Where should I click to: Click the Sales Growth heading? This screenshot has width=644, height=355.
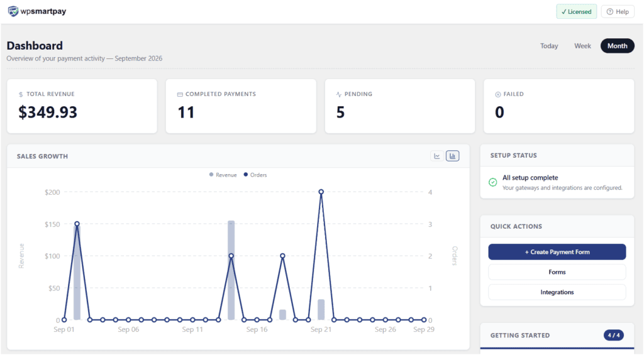click(42, 156)
